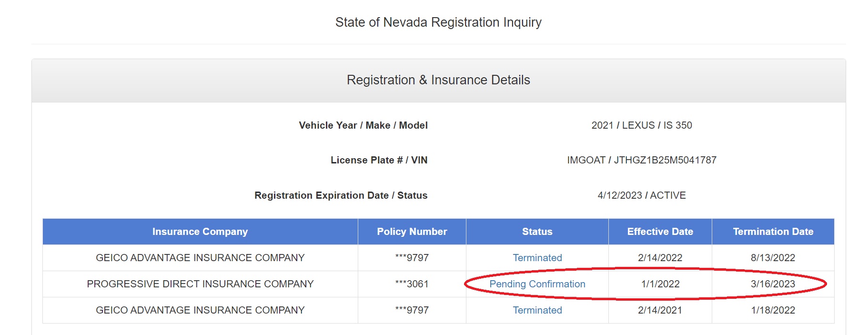Click the VIN value JTHGZ1B25M5041787

point(665,160)
